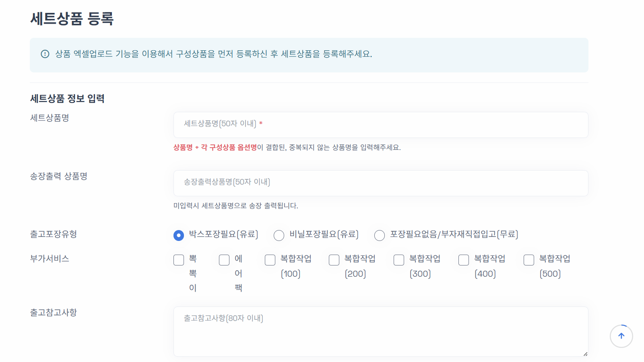Image resolution: width=644 pixels, height=362 pixels.
Task: Click inside the 출고참고사항 text area
Action: click(380, 330)
